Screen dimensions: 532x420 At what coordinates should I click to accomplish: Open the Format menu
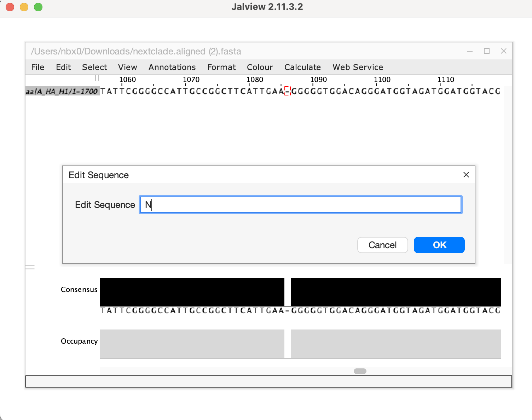[x=221, y=67]
